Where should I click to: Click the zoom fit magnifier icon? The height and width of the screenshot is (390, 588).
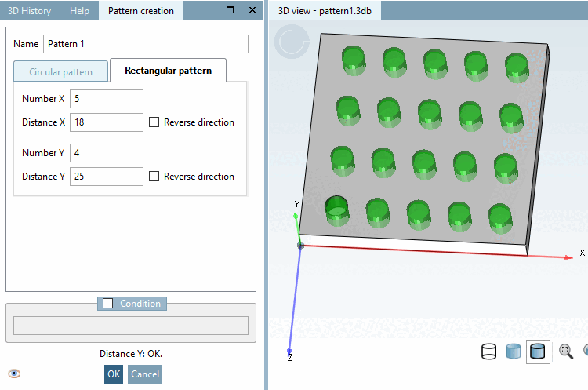coord(566,352)
